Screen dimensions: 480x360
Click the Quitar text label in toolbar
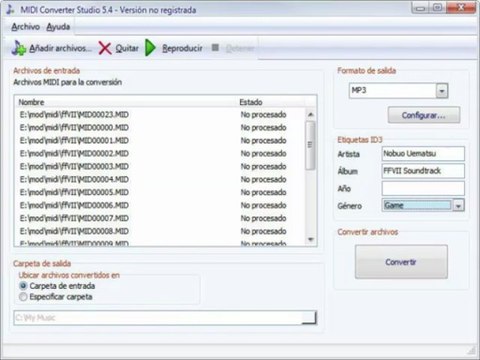point(127,49)
